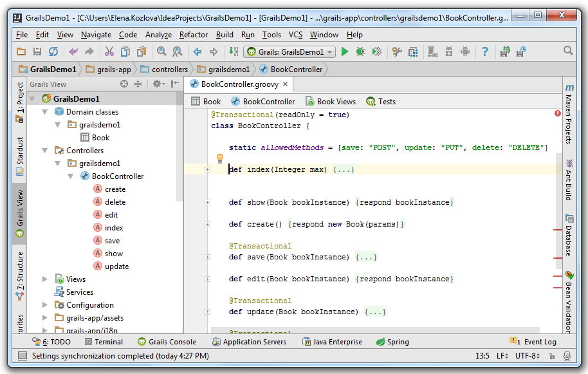Open the Grails: GrailsDemo1 run configuration dropdown
The image size is (588, 374).
coord(291,52)
